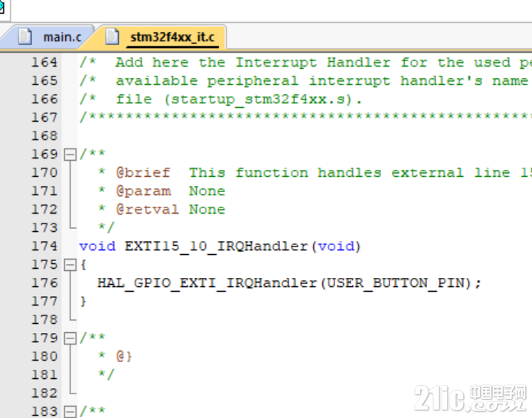Click 'available peripheral' comment on line 165

(207, 80)
